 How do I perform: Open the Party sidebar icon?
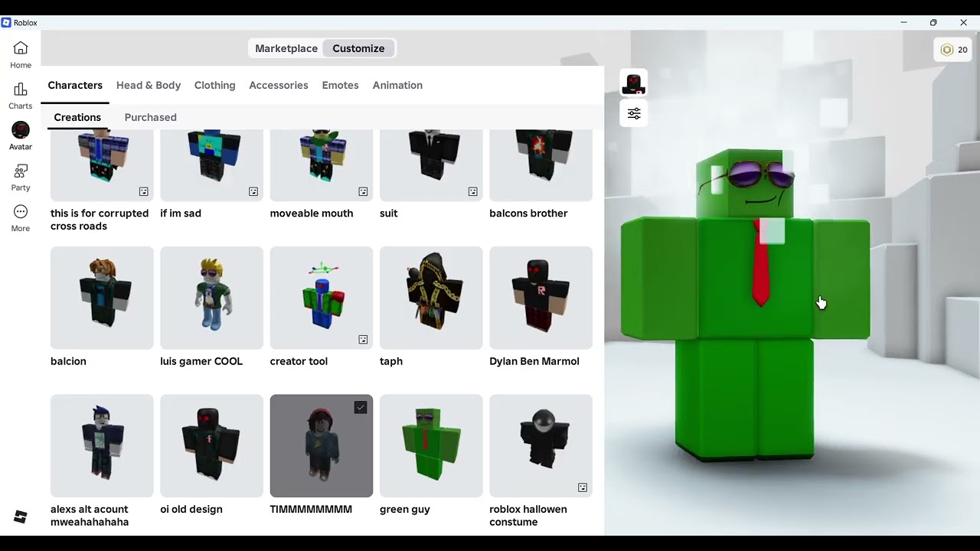click(21, 177)
